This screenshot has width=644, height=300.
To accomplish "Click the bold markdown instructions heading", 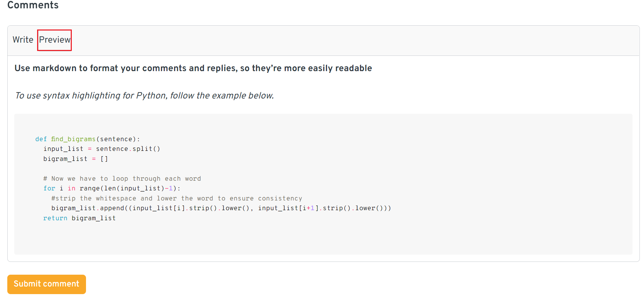I will (x=193, y=68).
